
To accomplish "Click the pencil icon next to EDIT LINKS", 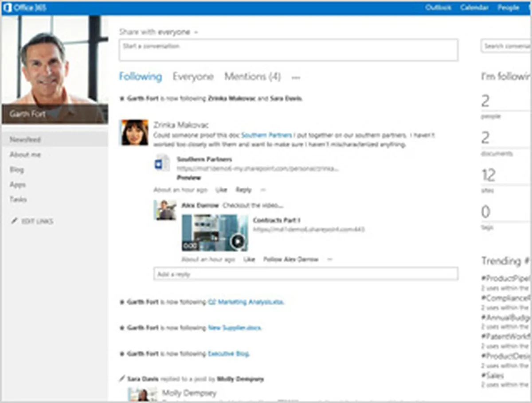I will (14, 221).
